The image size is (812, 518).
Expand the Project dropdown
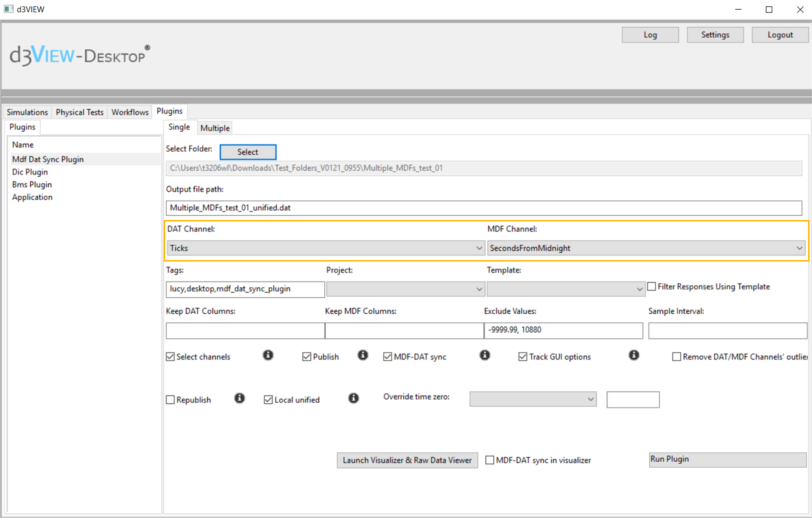[405, 289]
